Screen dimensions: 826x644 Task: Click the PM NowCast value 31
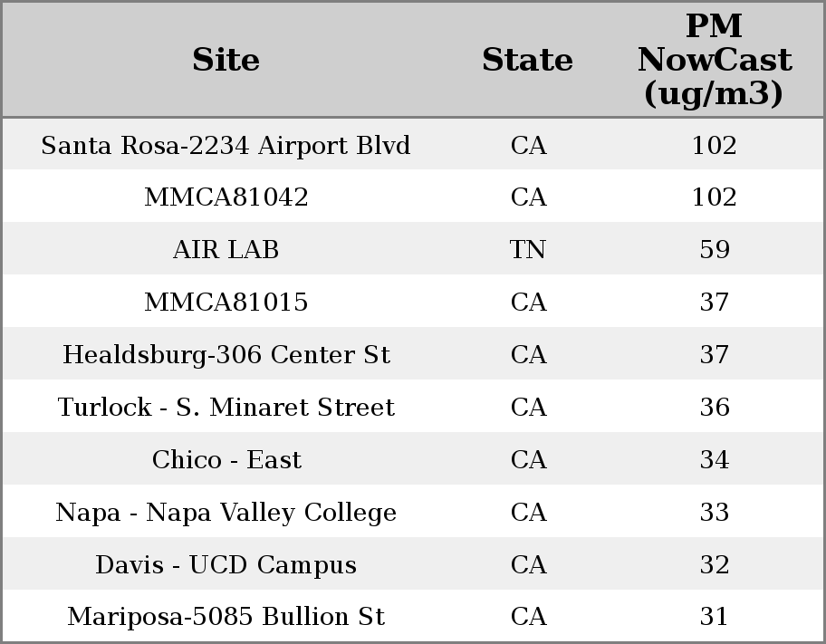(714, 617)
